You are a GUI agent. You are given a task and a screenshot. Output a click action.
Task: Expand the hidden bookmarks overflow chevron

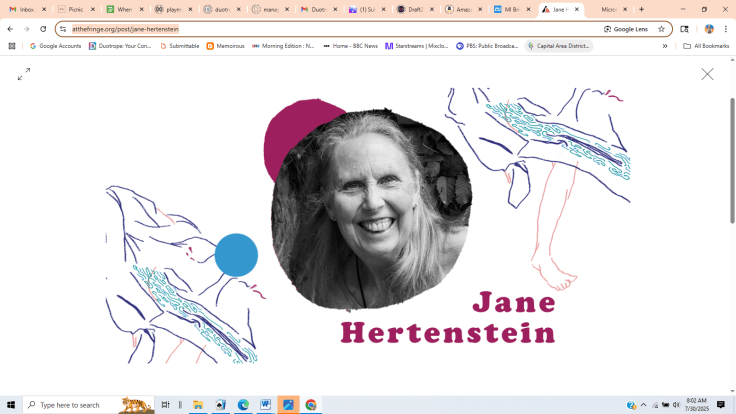click(665, 46)
